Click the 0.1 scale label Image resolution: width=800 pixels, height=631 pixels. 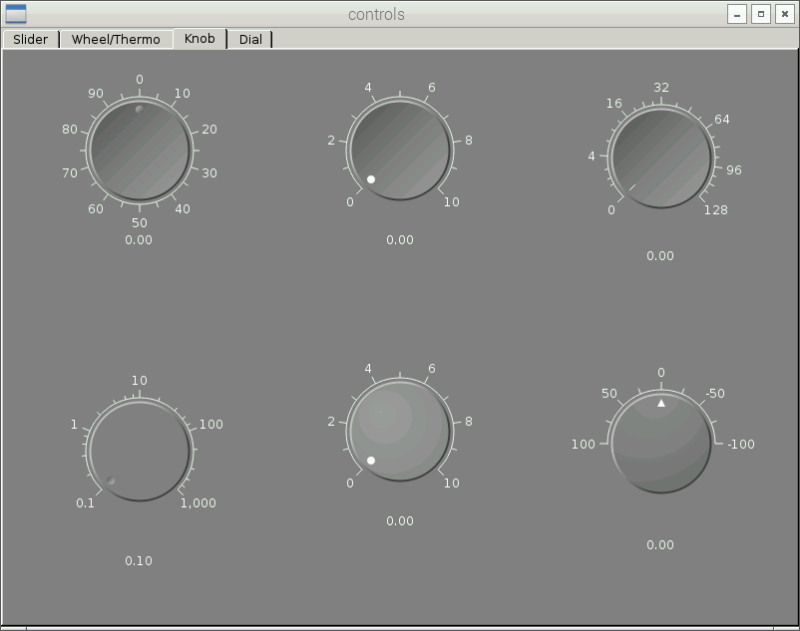(x=85, y=503)
